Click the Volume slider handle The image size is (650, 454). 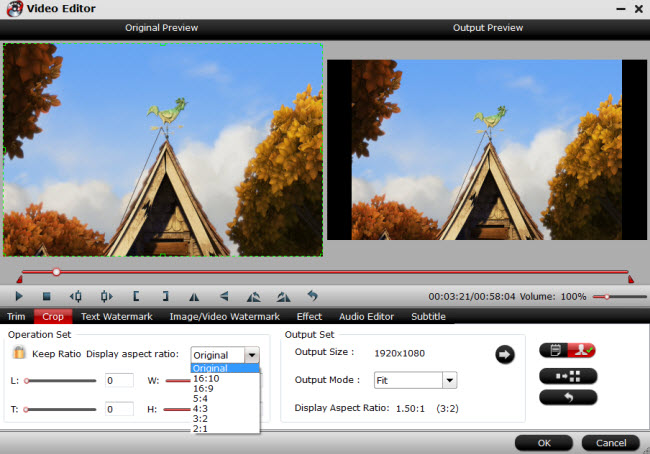click(x=606, y=296)
